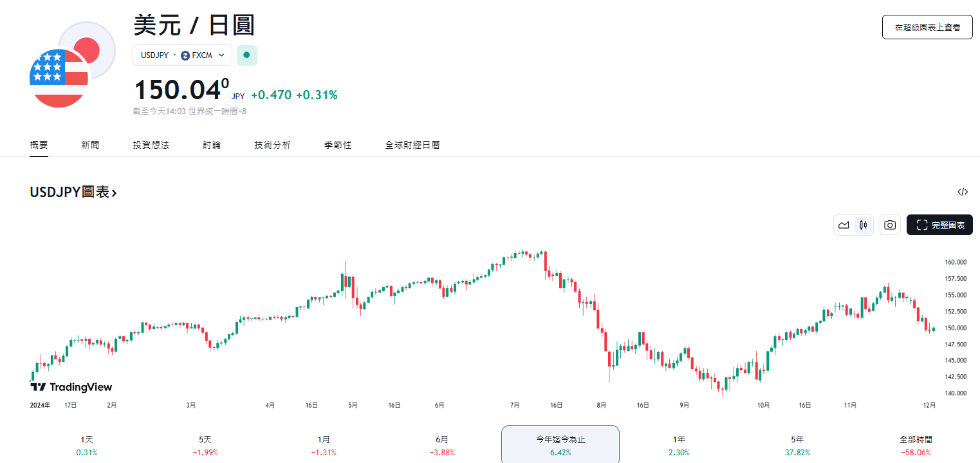
Task: Click the TradingView logo on chart
Action: tap(71, 386)
